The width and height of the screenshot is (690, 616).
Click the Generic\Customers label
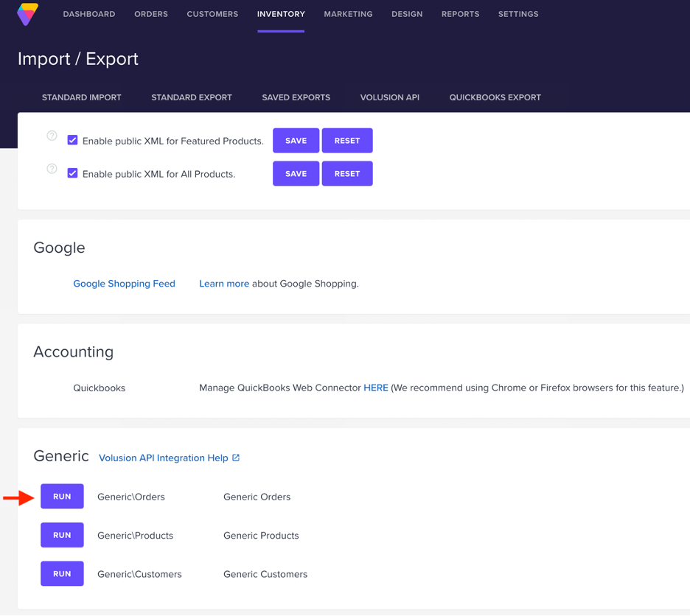tap(139, 574)
